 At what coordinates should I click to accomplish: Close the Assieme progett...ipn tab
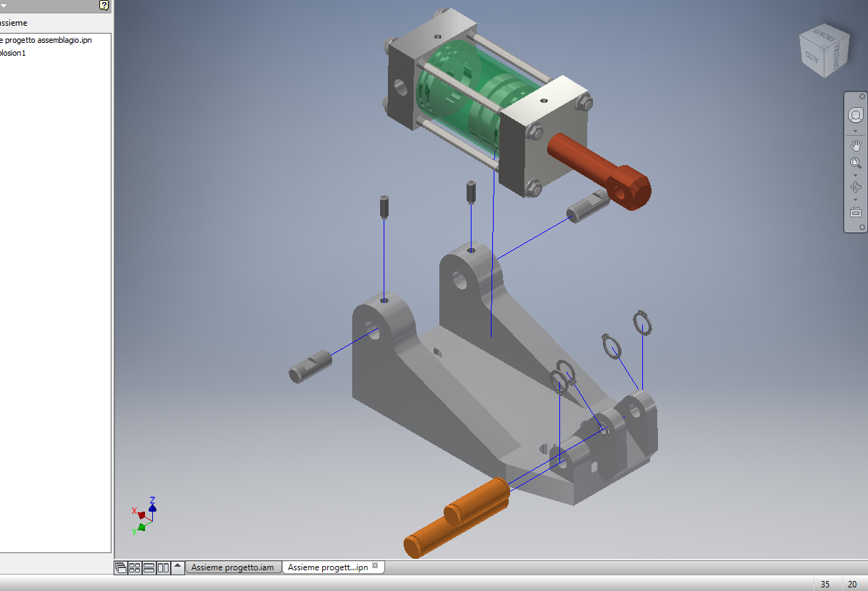(375, 566)
